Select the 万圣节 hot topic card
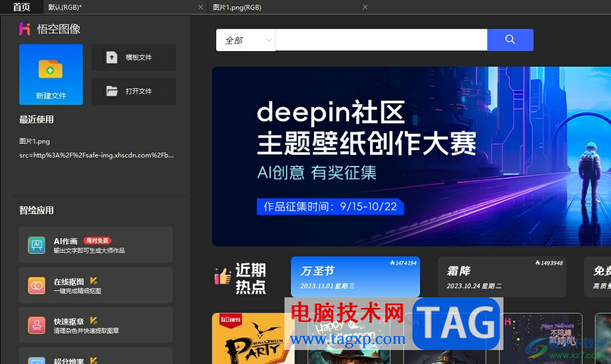 click(356, 277)
